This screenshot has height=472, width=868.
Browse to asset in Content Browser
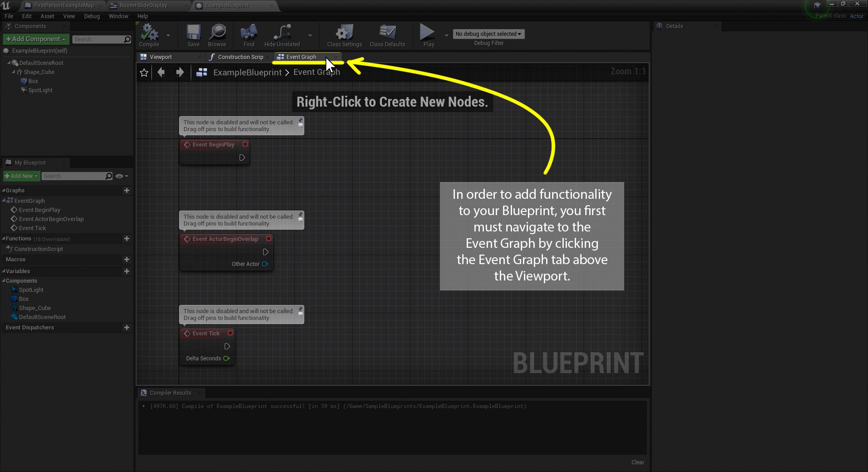[217, 35]
